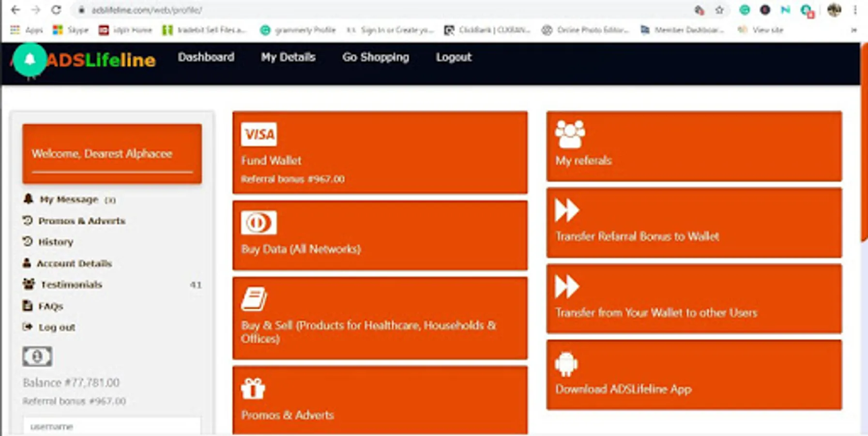Click the extension icon left of the star
This screenshot has width=868, height=436.
click(x=699, y=10)
